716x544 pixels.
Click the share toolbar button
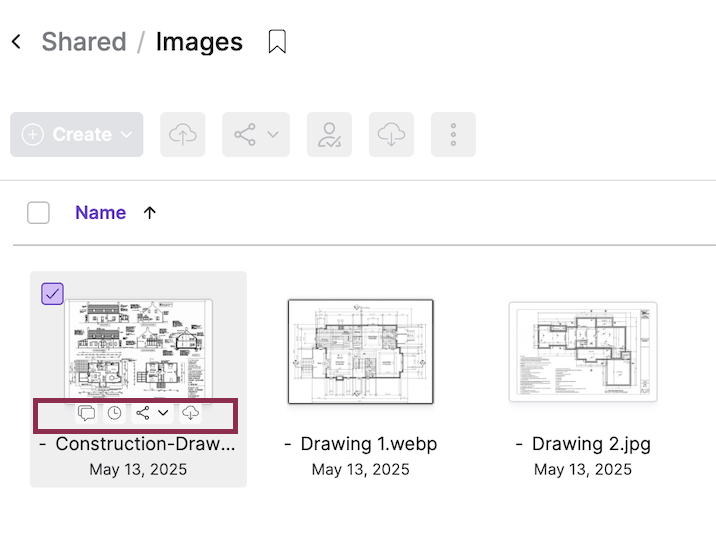click(245, 134)
